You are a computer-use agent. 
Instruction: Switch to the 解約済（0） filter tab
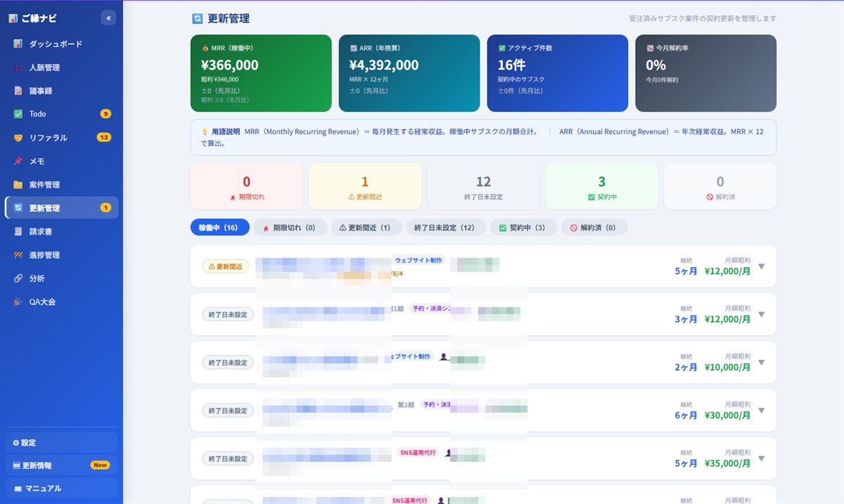pyautogui.click(x=594, y=228)
